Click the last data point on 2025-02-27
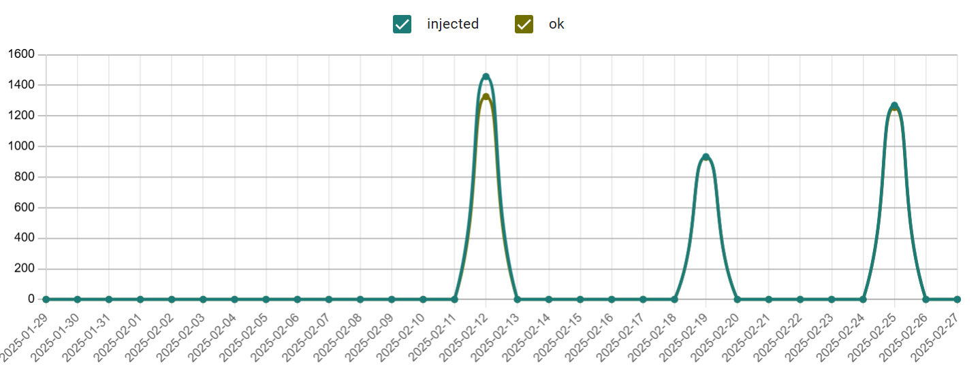Screen dimensions: 980x373 957,299
